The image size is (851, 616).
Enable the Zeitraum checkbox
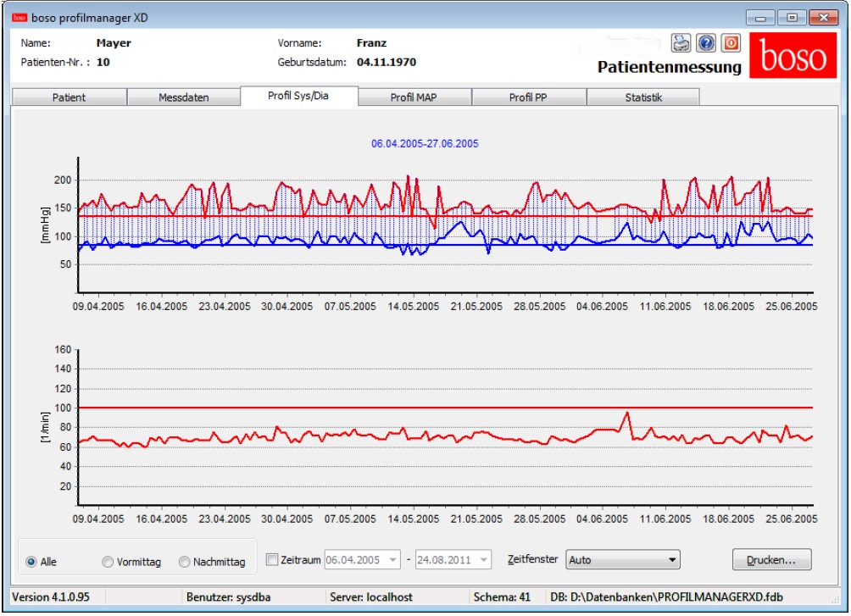[x=272, y=559]
